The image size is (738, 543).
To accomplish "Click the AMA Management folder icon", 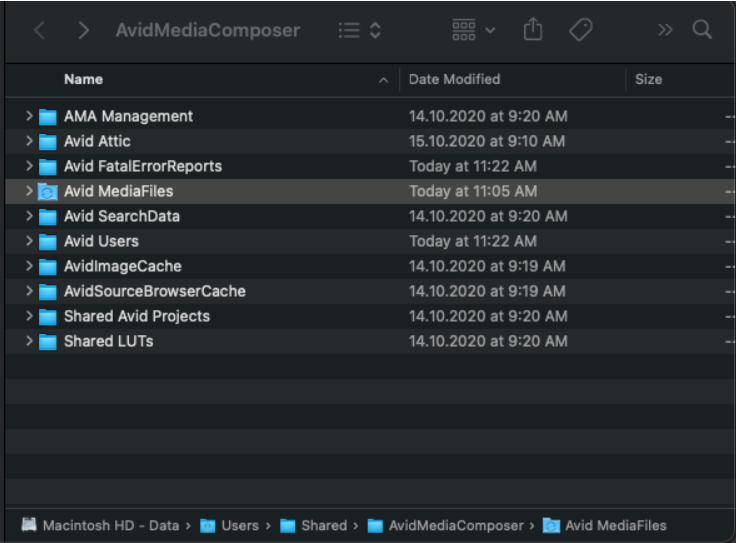I will (48, 116).
